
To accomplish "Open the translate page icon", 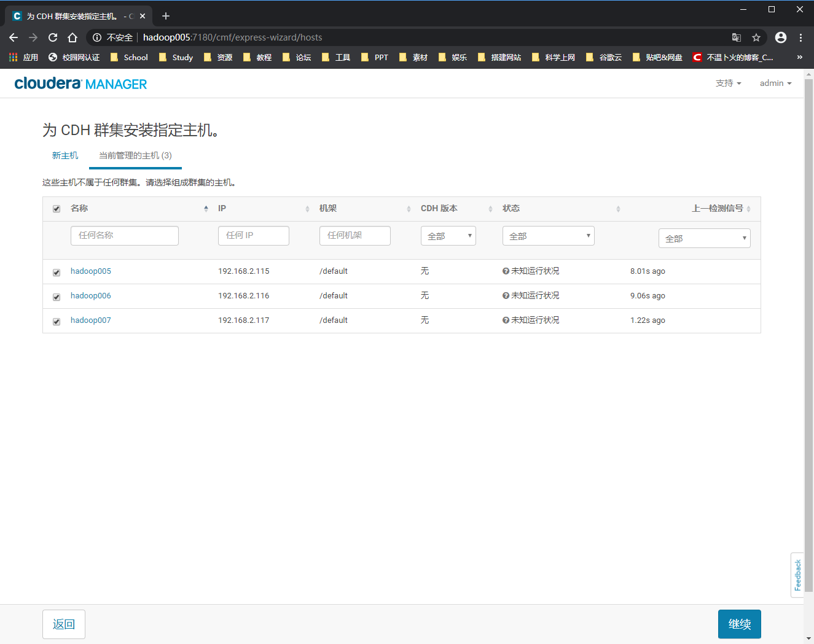I will point(737,37).
